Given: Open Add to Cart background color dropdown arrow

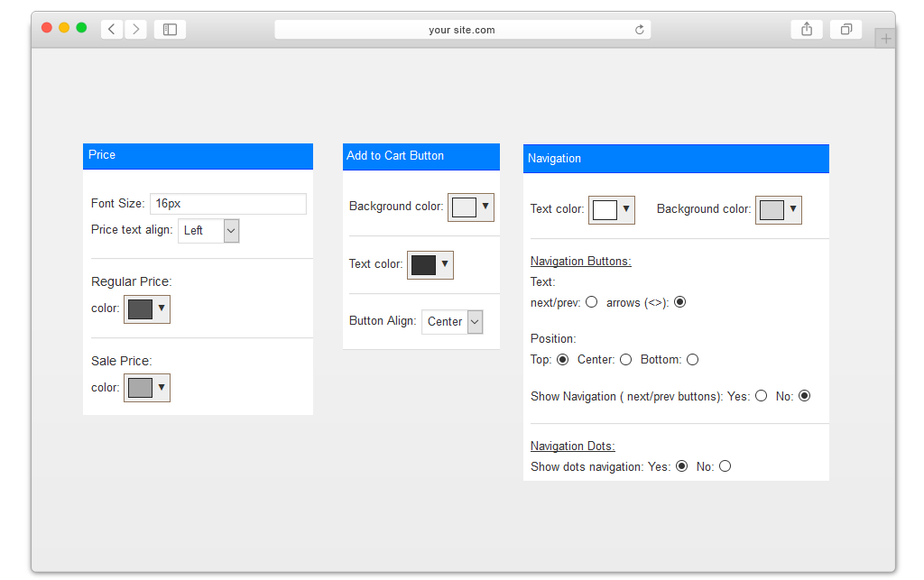Looking at the screenshot, I should click(485, 206).
